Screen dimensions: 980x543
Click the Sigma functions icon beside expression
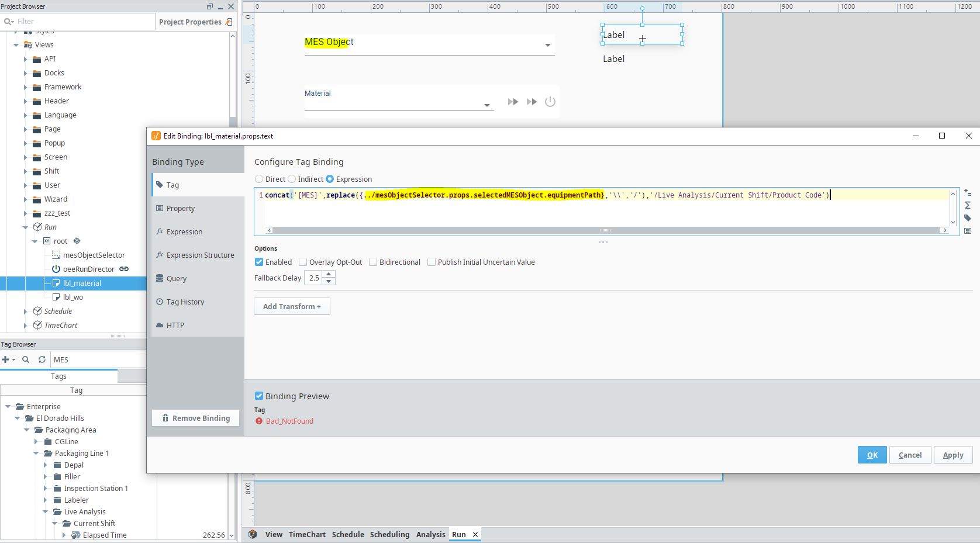[x=968, y=205]
